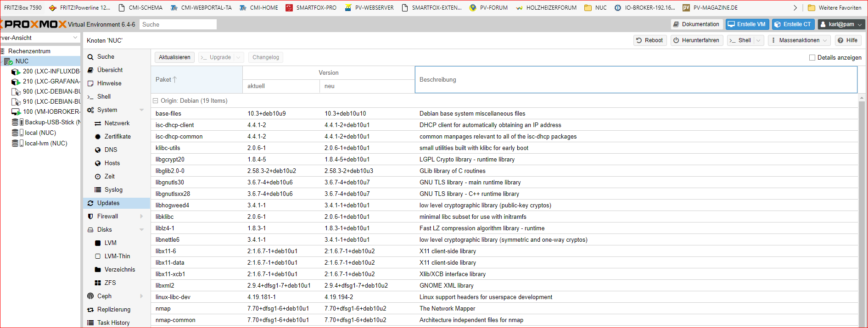The image size is (868, 328).
Task: Open the PV-FORUM bookmark
Action: pos(488,8)
